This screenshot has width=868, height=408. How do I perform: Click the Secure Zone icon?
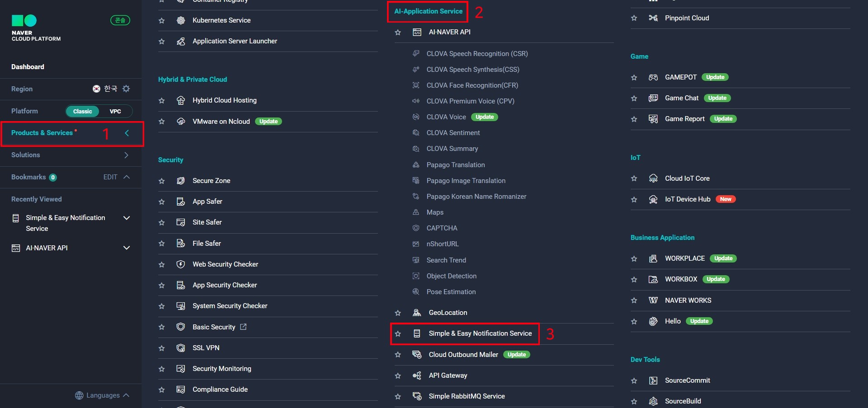[x=181, y=181]
